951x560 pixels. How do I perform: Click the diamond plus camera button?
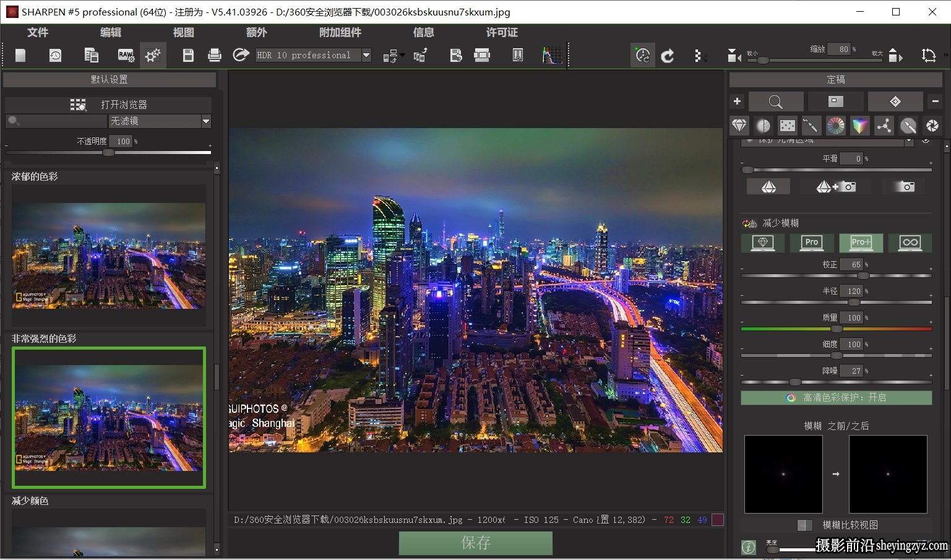point(836,186)
